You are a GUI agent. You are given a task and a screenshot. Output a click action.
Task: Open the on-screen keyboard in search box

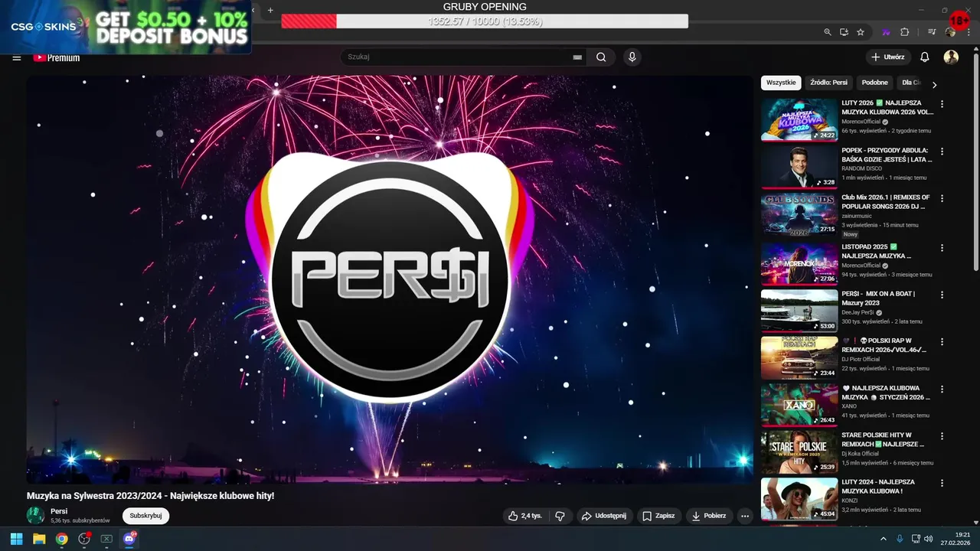tap(577, 57)
